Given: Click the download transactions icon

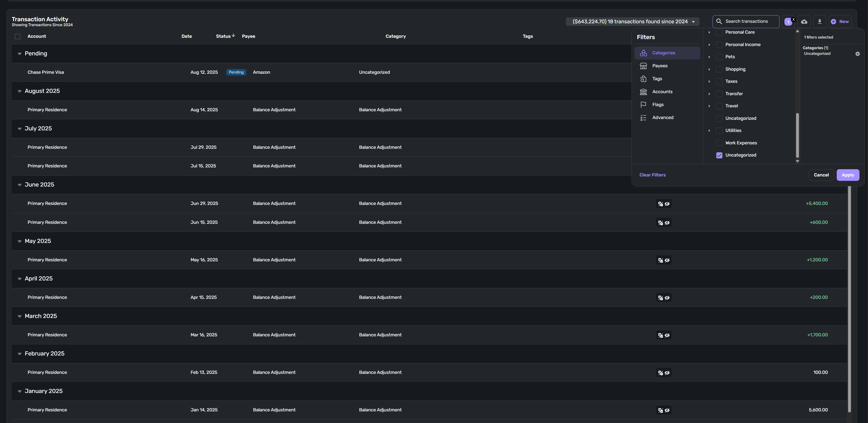Looking at the screenshot, I should [x=819, y=21].
